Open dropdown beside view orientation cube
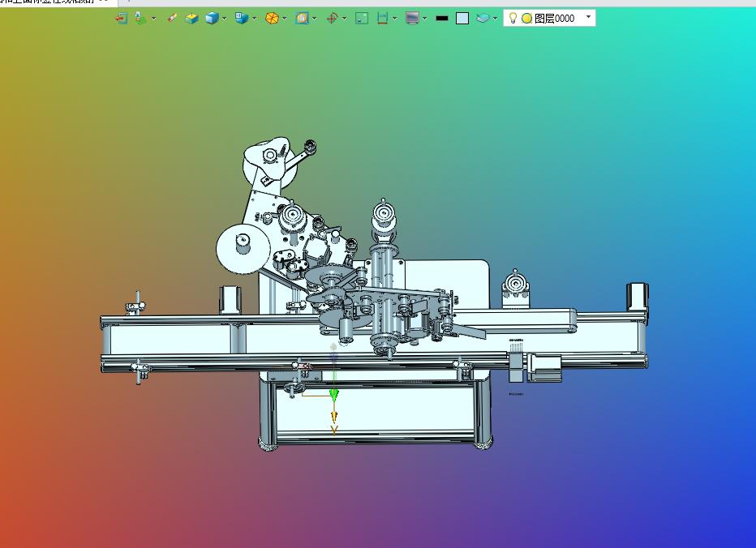Image resolution: width=756 pixels, height=548 pixels. [x=254, y=19]
